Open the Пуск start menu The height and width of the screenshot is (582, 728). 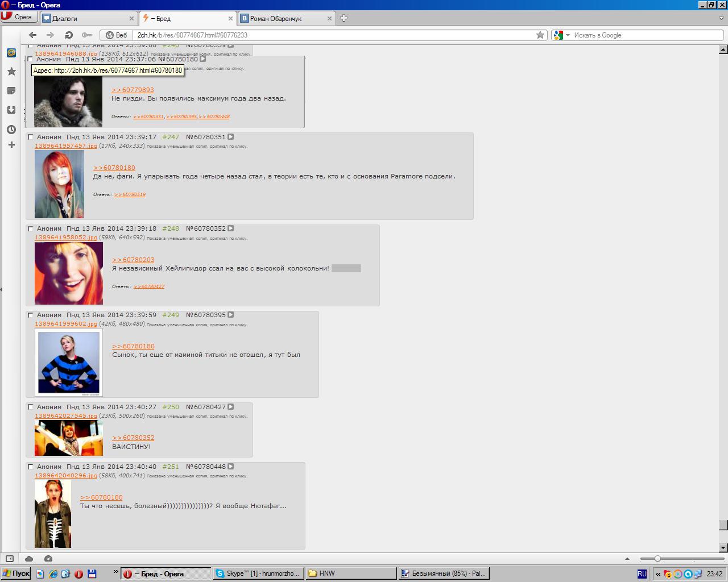(x=16, y=573)
